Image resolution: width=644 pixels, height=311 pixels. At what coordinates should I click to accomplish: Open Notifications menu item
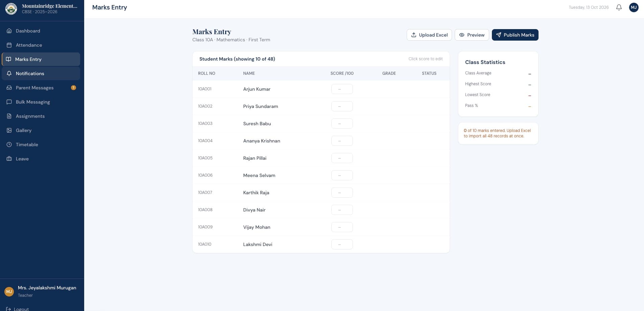[x=41, y=73]
